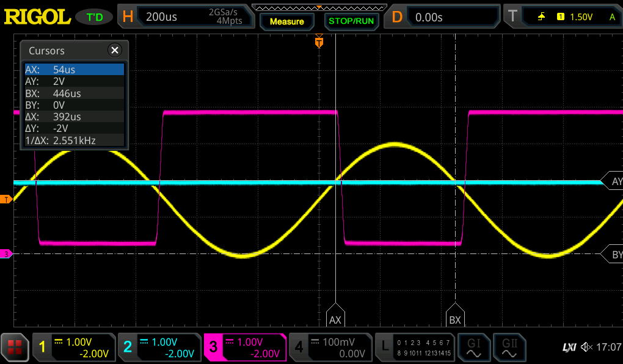623x364 pixels.
Task: Select the ΔX: 392us row
Action: click(x=75, y=117)
